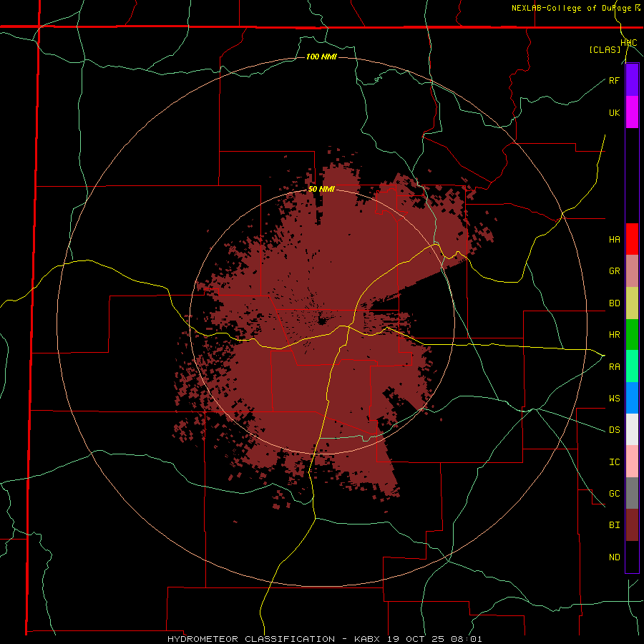This screenshot has height=644, width=644.
Task: Click the radar site center point
Action: coord(322,321)
